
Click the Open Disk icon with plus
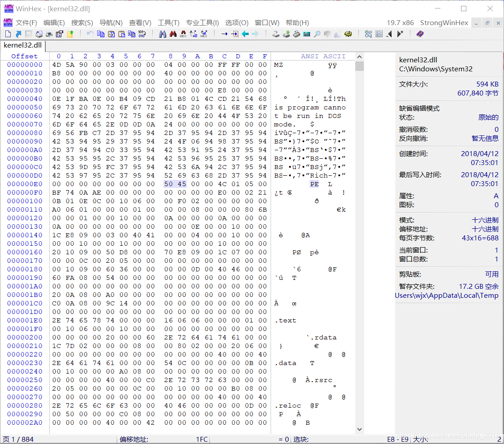coord(286,34)
